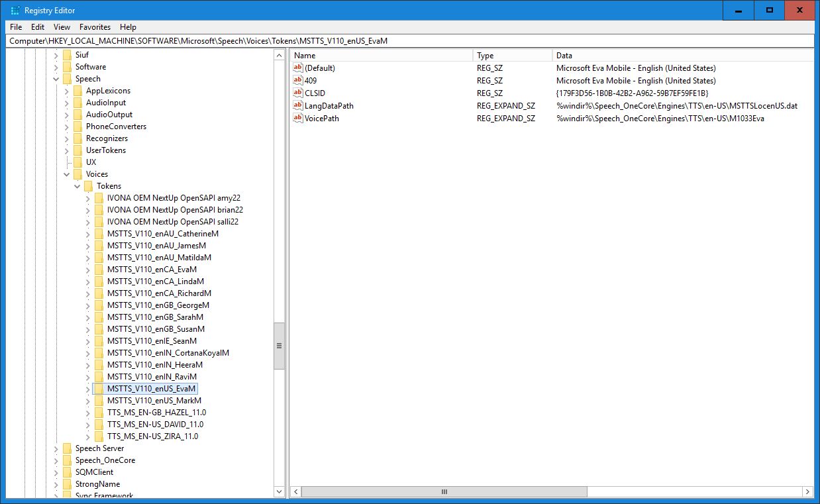Open the File menu
This screenshot has height=504, width=820.
(x=16, y=27)
